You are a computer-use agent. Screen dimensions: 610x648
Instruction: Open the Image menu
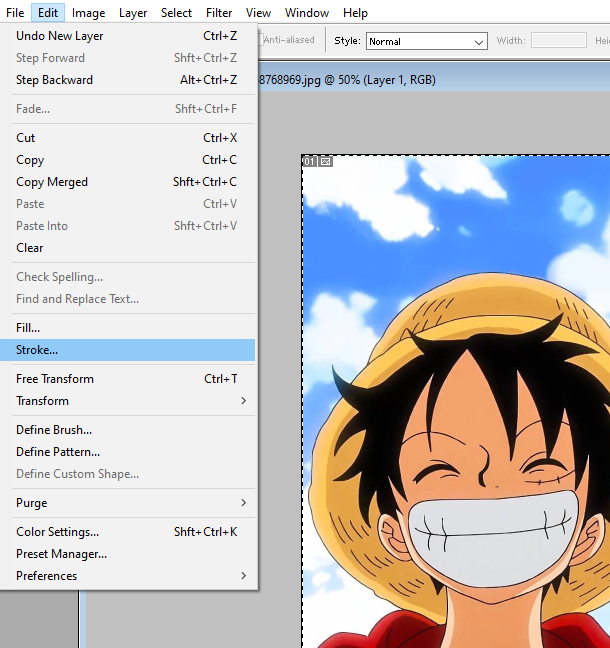88,13
